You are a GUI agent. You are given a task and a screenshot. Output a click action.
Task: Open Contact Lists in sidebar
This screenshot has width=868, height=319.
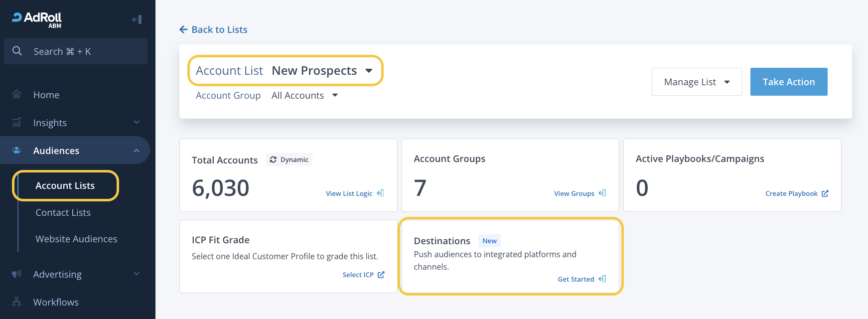[x=63, y=212]
